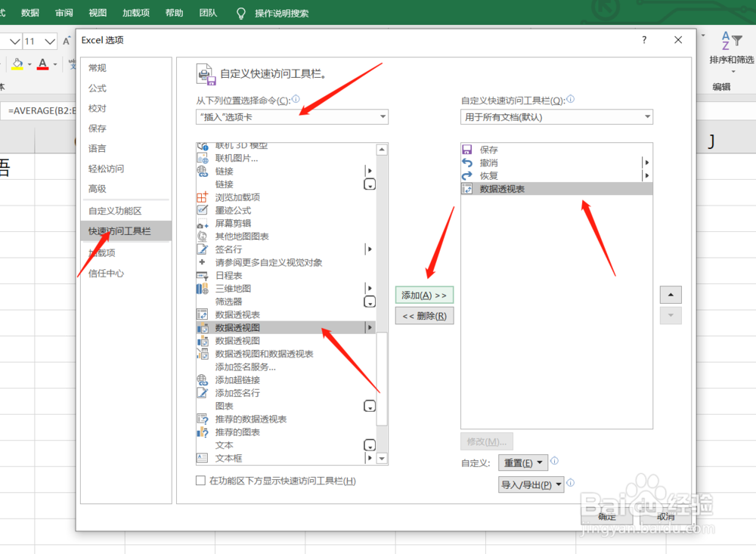Click the 添加(A) >> button

[424, 295]
